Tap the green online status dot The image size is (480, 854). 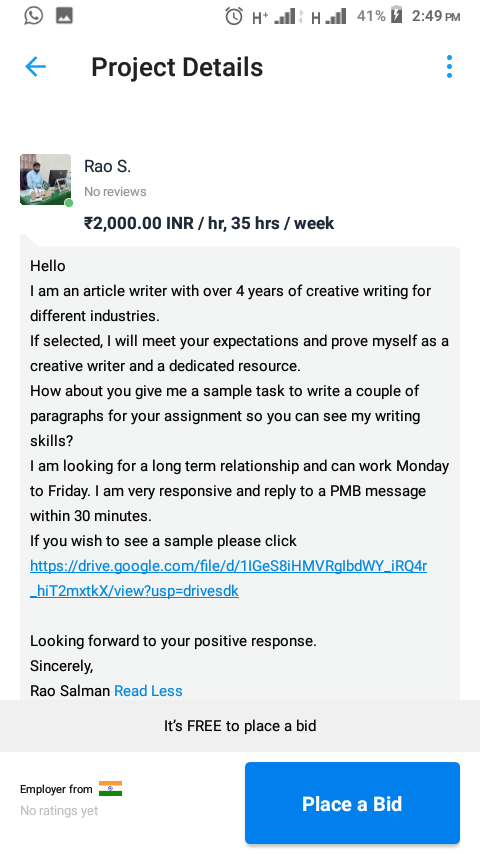point(69,203)
